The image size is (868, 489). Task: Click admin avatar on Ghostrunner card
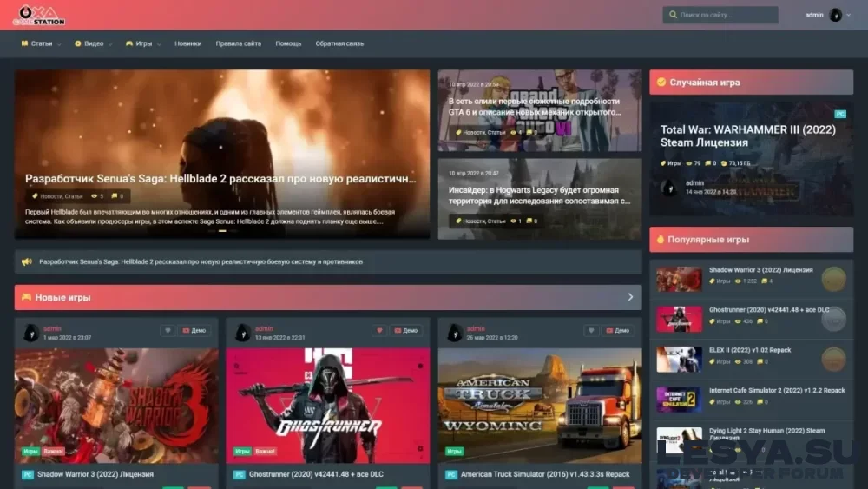coord(242,333)
